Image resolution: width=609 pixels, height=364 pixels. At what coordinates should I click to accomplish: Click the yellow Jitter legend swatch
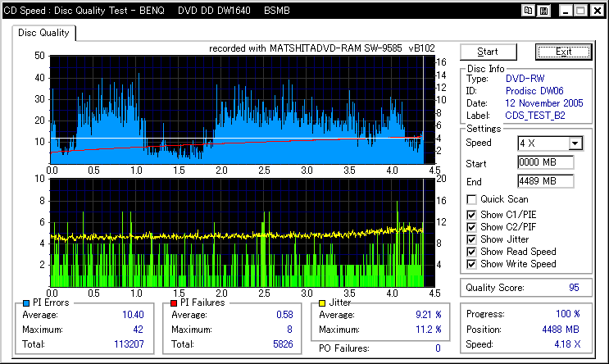pyautogui.click(x=322, y=303)
